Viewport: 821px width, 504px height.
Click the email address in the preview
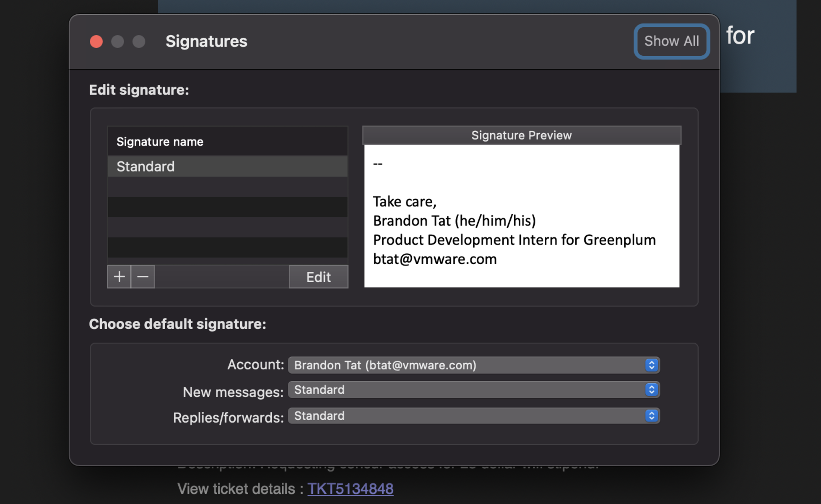(x=435, y=259)
